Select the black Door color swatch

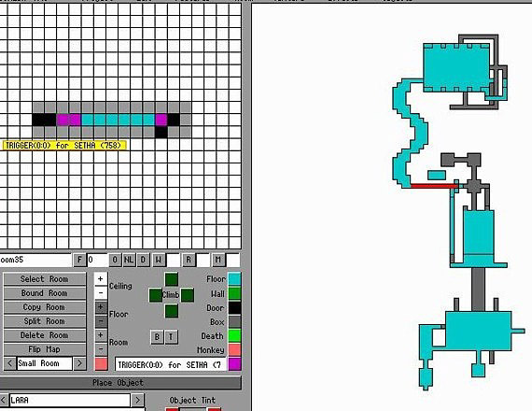click(x=234, y=307)
